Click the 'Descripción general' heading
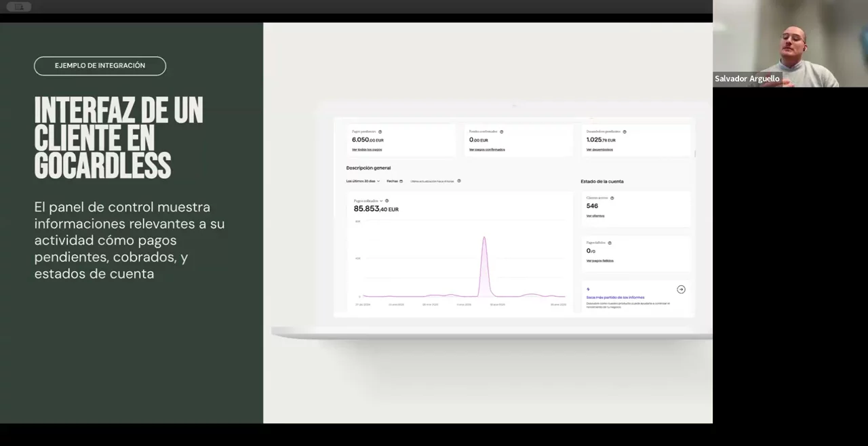This screenshot has height=446, width=868. (368, 168)
